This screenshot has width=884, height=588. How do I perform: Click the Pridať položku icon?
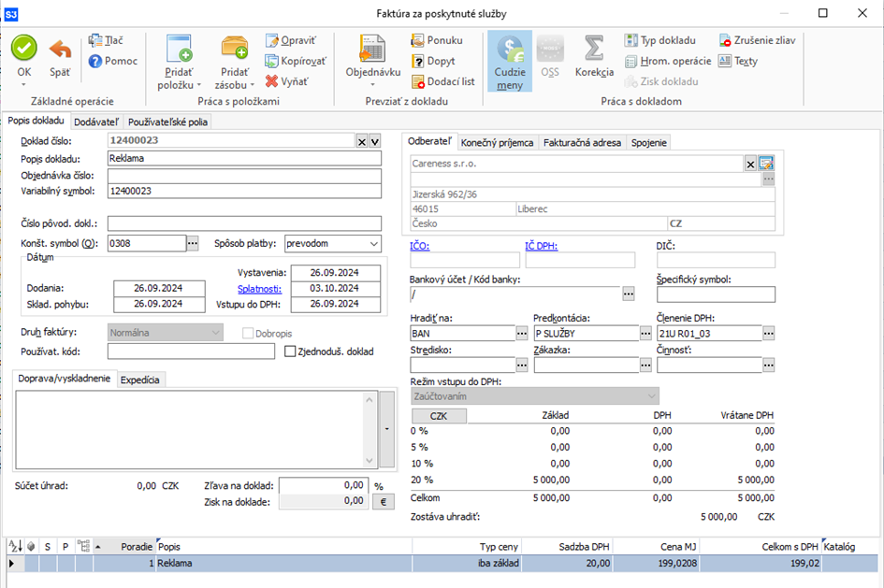[x=178, y=48]
